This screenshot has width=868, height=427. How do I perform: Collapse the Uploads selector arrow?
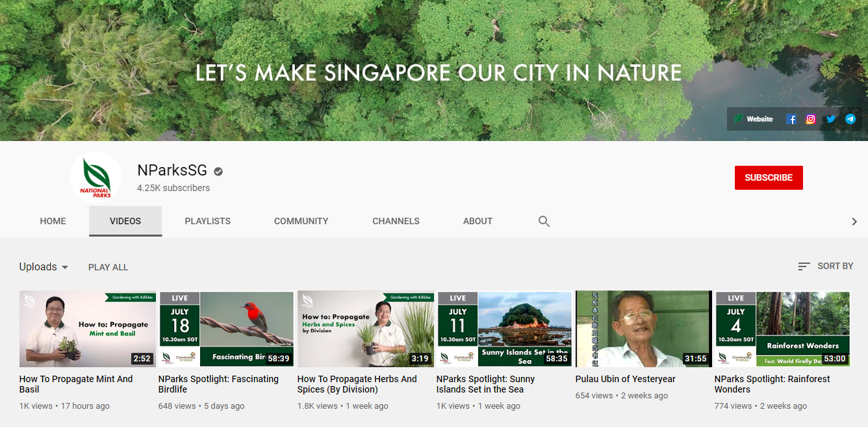pos(65,266)
